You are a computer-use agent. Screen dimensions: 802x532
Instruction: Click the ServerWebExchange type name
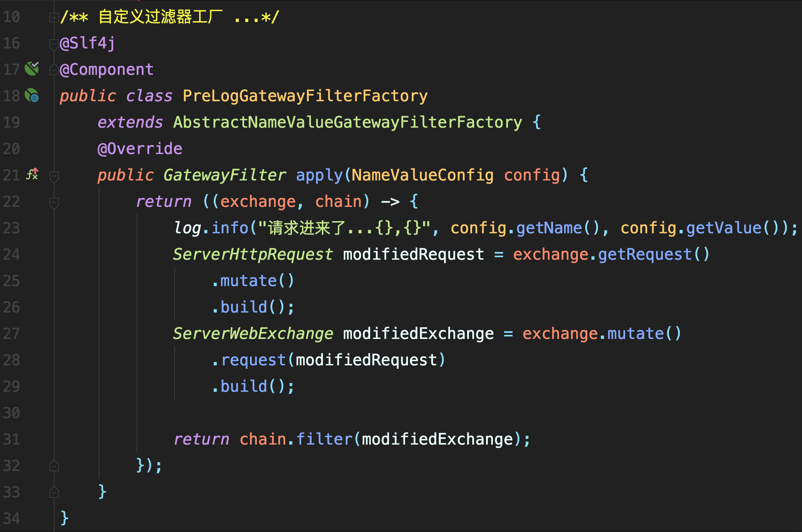pyautogui.click(x=253, y=334)
